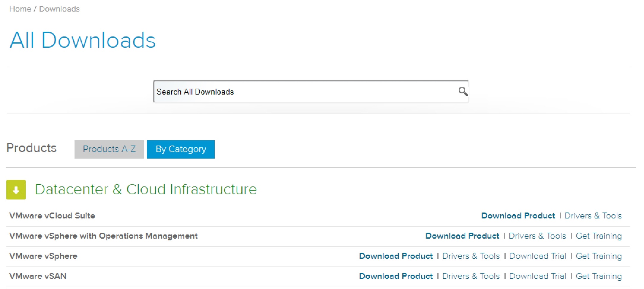Collapse Datacenter & Cloud Infrastructure section arrow
The height and width of the screenshot is (289, 644).
[x=16, y=190]
